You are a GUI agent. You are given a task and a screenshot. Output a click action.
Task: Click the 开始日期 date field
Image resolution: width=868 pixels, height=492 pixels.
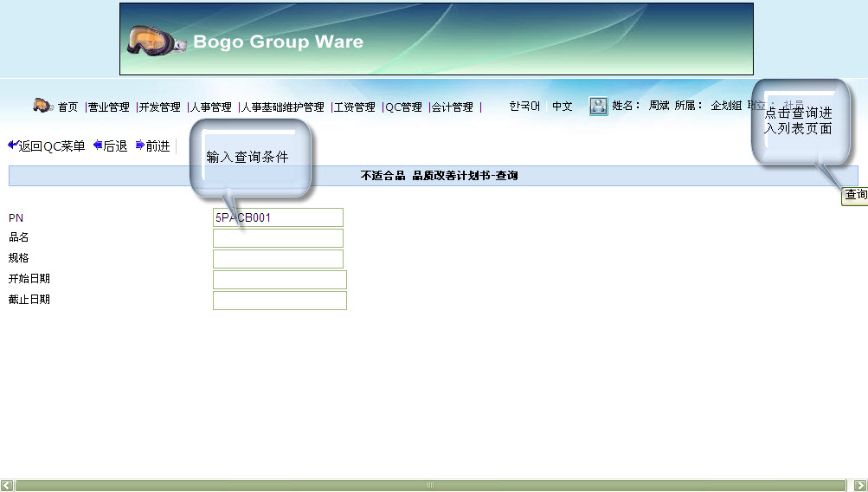point(280,280)
